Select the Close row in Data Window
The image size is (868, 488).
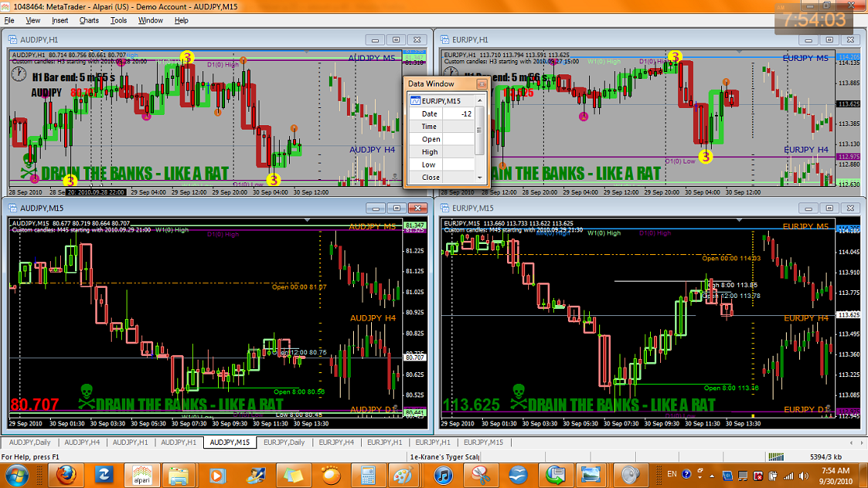(441, 178)
